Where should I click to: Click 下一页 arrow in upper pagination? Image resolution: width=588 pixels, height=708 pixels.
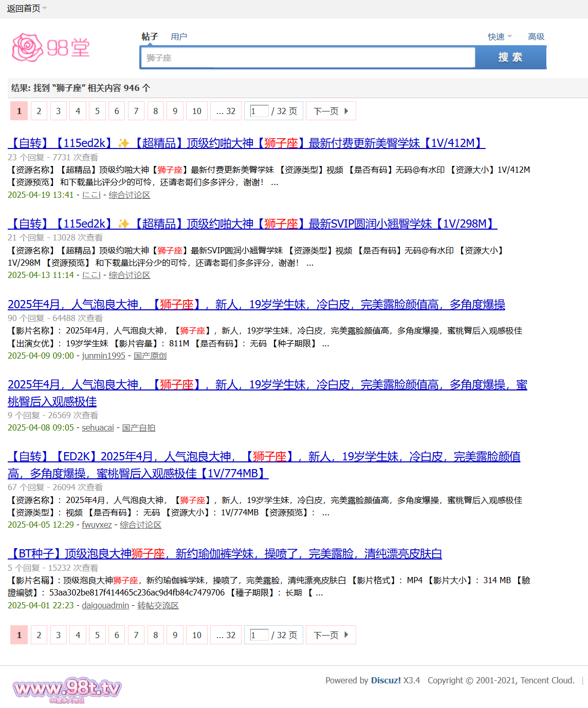click(x=330, y=111)
